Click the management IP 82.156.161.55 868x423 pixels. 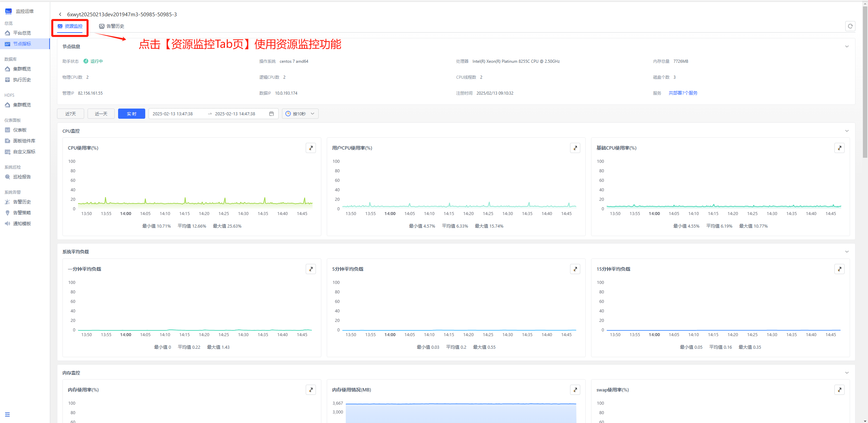tap(90, 93)
